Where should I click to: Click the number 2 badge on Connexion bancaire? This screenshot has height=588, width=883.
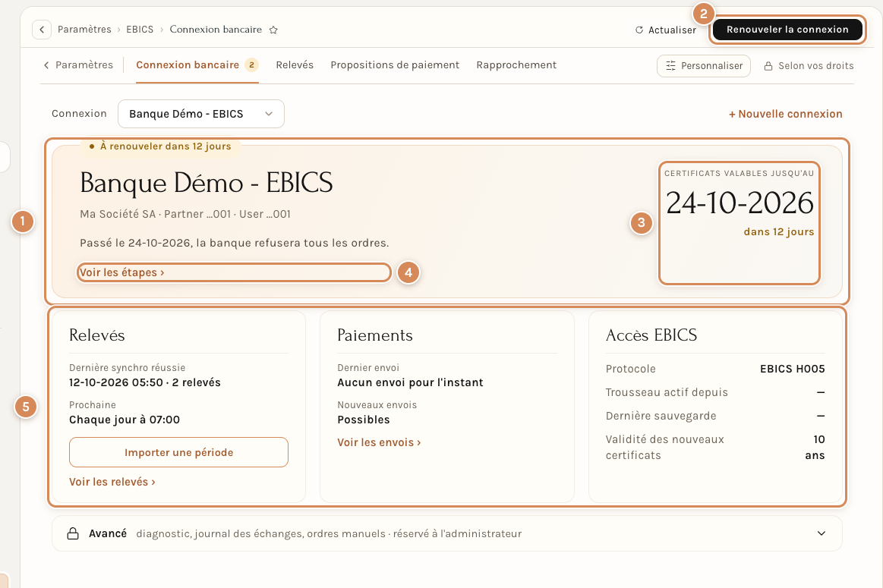click(252, 64)
